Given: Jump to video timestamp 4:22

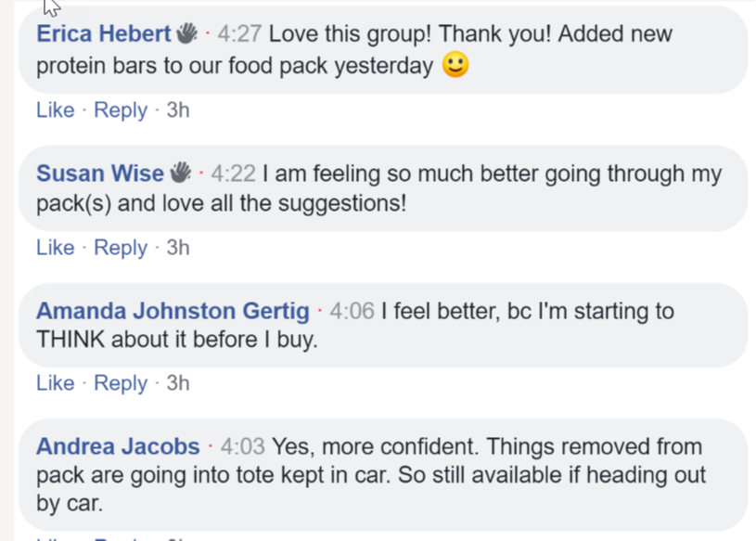Looking at the screenshot, I should coord(232,174).
